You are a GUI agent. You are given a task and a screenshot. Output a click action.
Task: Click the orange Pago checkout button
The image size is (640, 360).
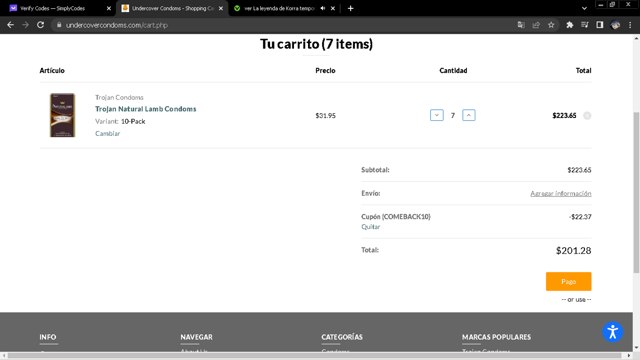(569, 281)
